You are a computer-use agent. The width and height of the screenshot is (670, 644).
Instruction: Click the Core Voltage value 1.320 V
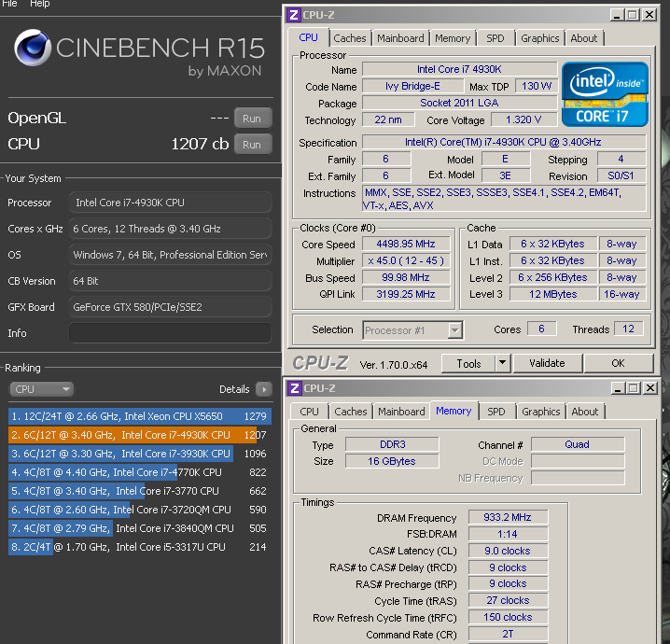coord(523,120)
